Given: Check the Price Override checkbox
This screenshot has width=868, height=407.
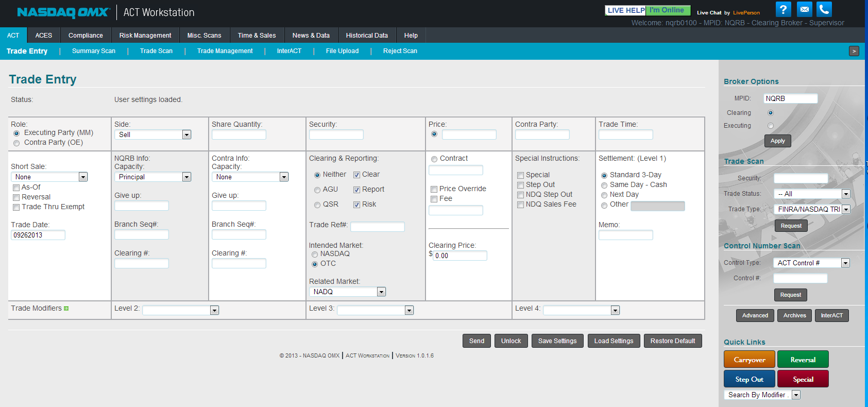Looking at the screenshot, I should pos(434,190).
